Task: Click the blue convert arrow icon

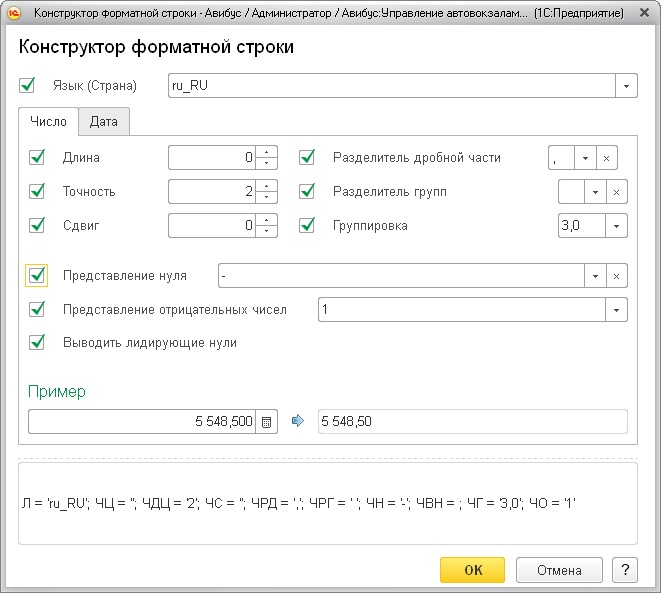Action: tap(297, 422)
